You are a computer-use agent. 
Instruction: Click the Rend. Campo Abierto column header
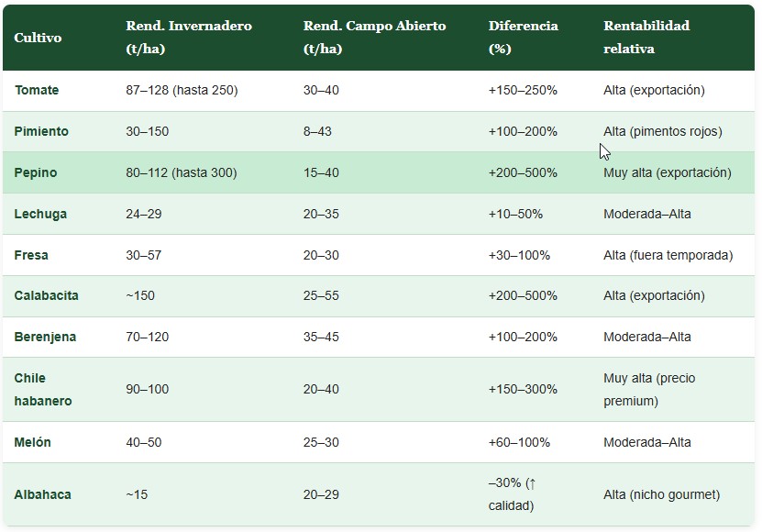click(x=374, y=37)
